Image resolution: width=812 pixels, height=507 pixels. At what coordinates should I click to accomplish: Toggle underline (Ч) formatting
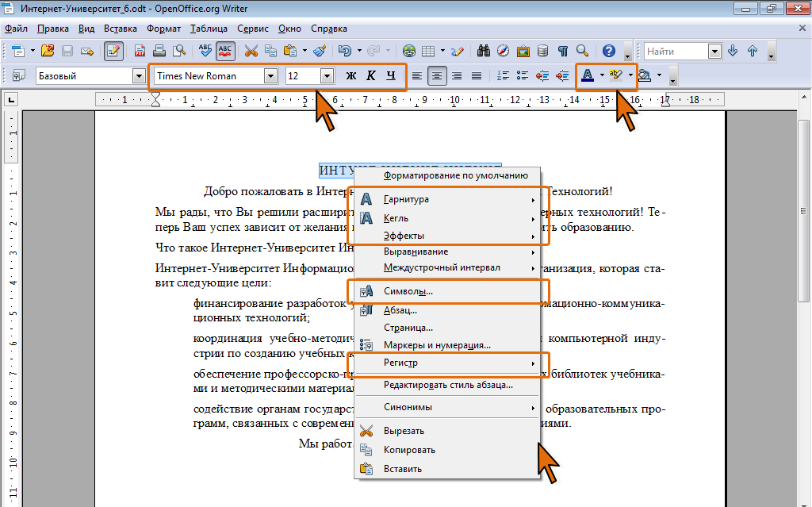391,75
